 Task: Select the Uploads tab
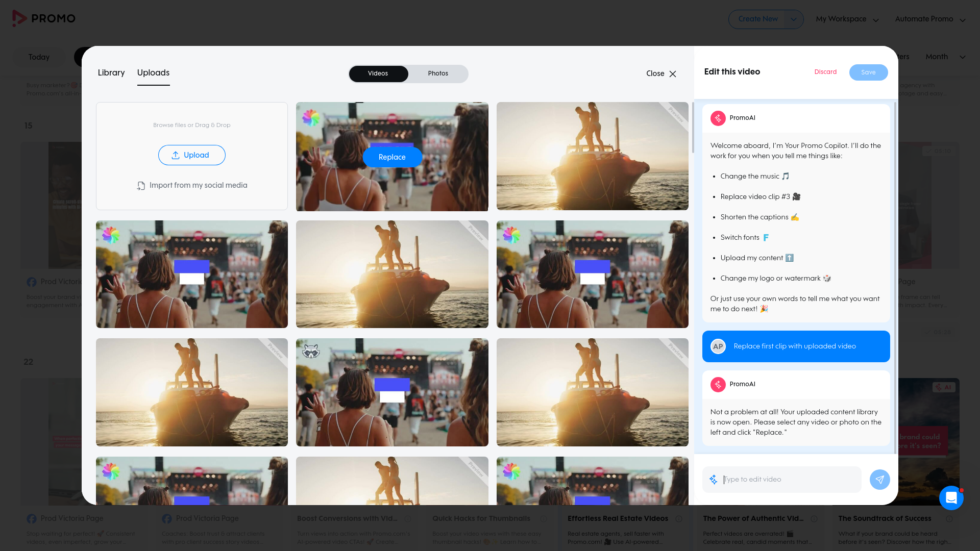coord(153,73)
